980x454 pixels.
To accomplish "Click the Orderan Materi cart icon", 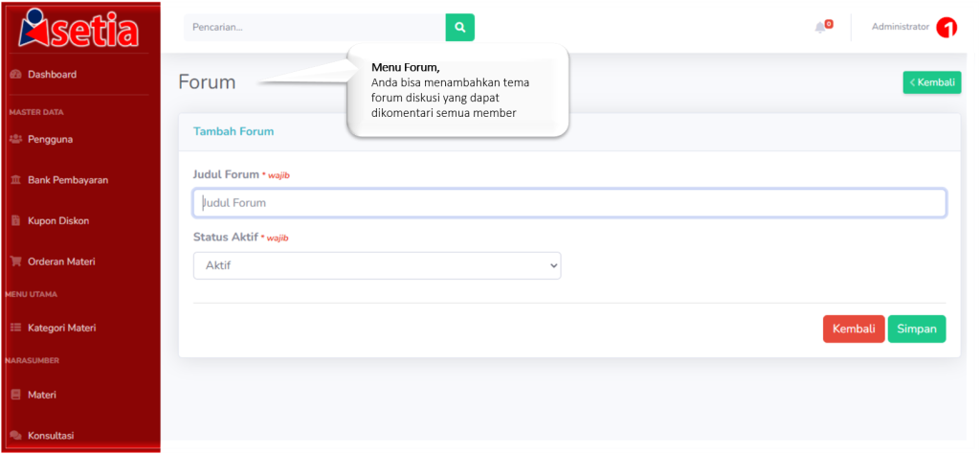I will [16, 261].
